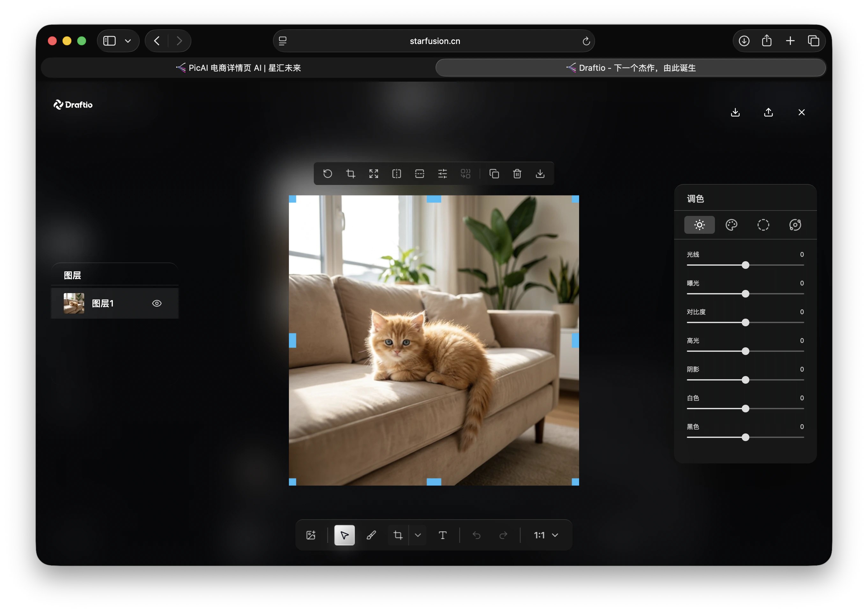
Task: Switch to the PicAI 电商详情页 tab
Action: coord(239,68)
